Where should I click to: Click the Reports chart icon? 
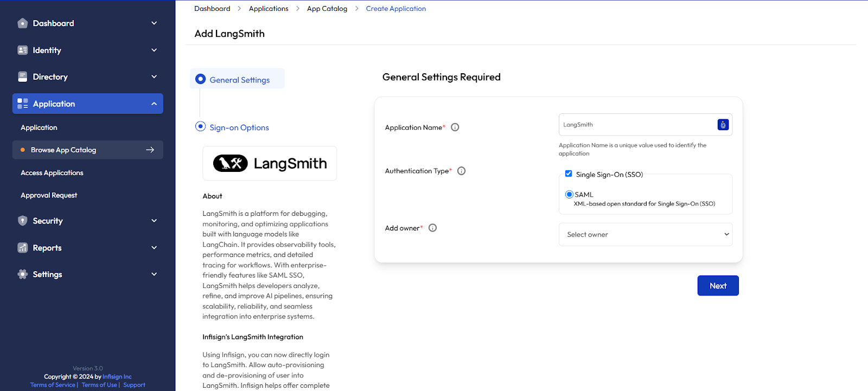point(22,248)
